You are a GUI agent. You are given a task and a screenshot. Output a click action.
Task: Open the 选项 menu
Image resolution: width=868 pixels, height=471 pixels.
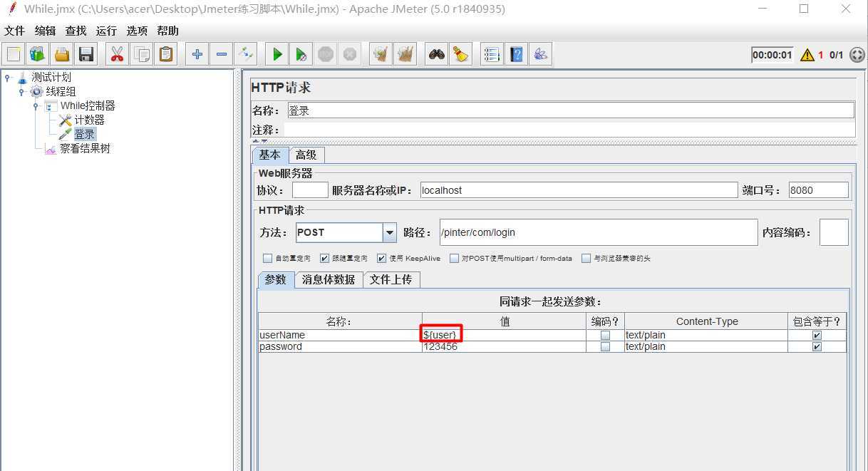click(x=137, y=31)
